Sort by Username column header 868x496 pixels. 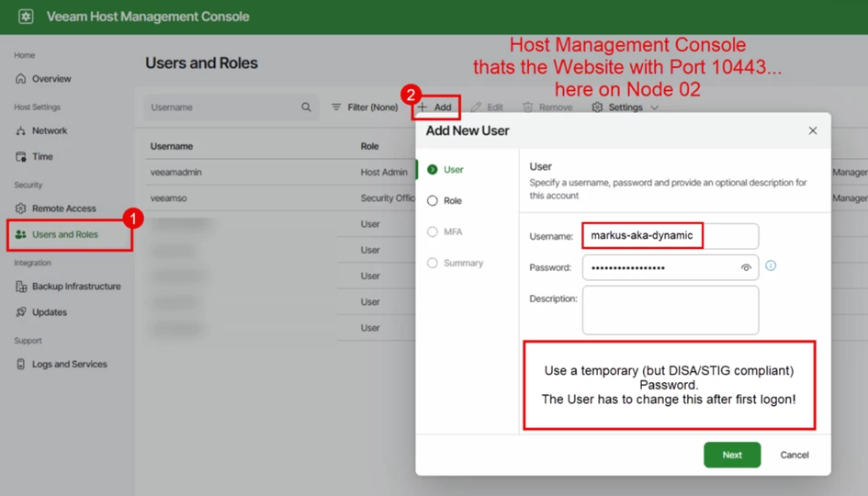[172, 146]
